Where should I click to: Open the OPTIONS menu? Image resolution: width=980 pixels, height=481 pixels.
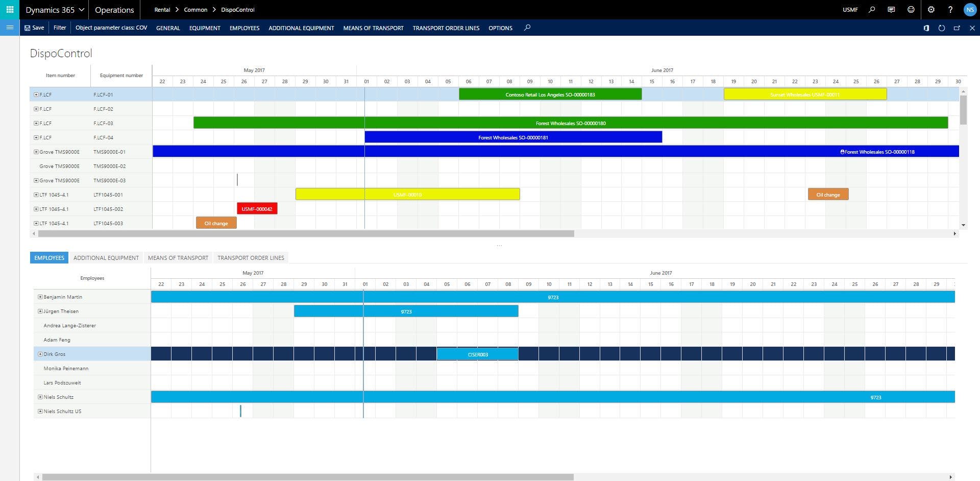pyautogui.click(x=500, y=28)
